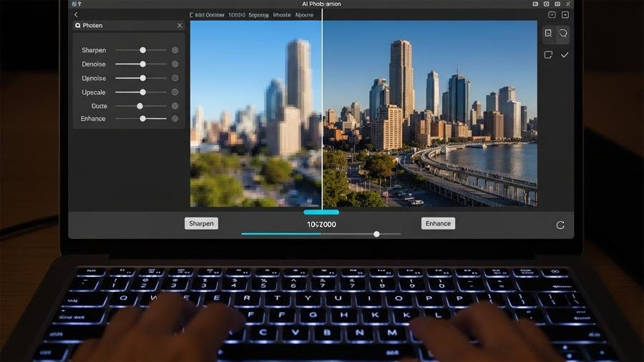
Task: Click the Upscale slider handle
Action: (142, 92)
